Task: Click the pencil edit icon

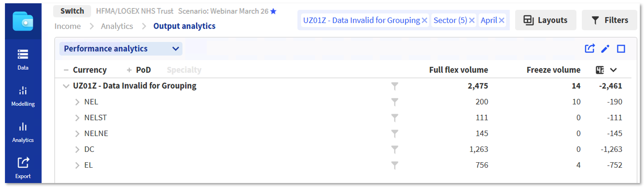Action: 605,49
